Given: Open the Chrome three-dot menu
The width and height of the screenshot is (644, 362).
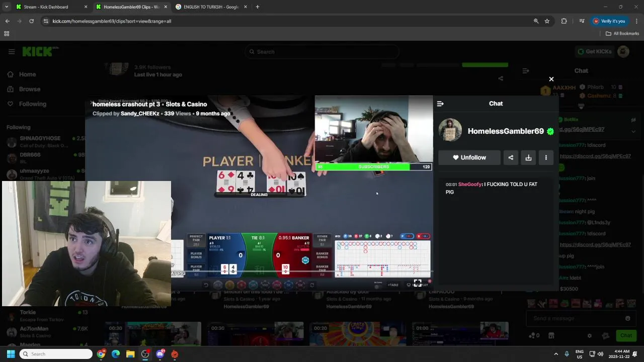Looking at the screenshot, I should [x=636, y=21].
